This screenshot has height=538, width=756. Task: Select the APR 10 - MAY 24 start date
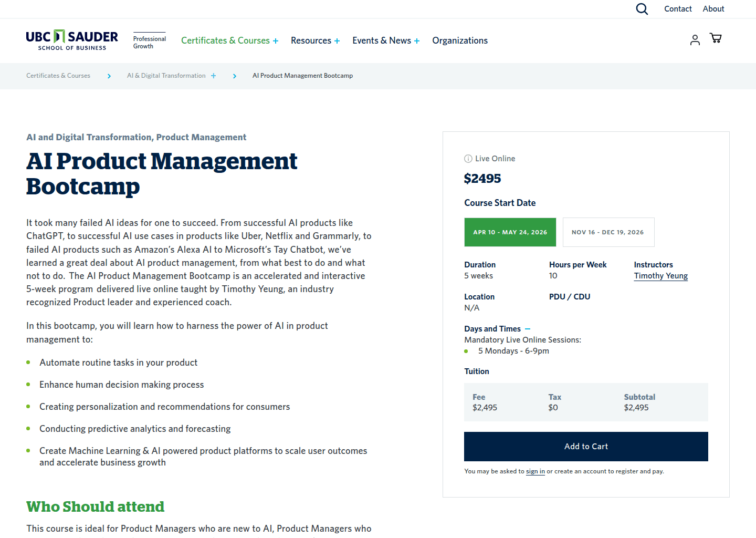coord(510,232)
